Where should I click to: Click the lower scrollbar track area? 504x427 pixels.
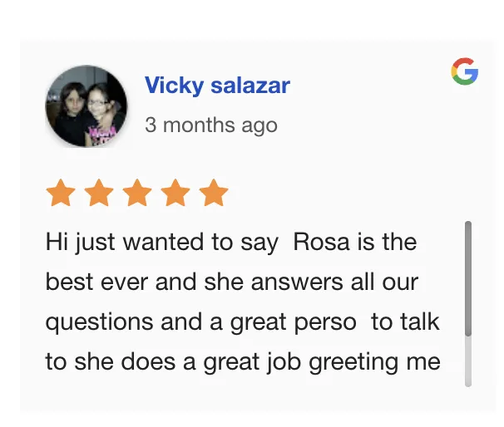pos(468,361)
